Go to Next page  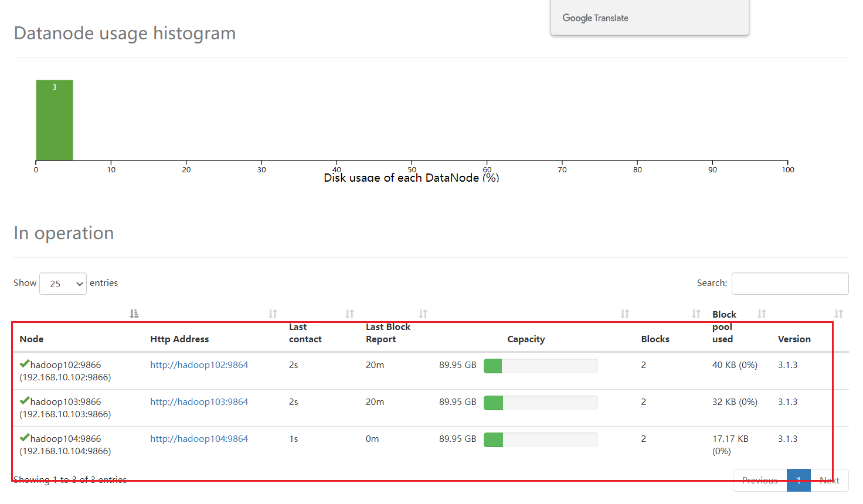point(830,480)
